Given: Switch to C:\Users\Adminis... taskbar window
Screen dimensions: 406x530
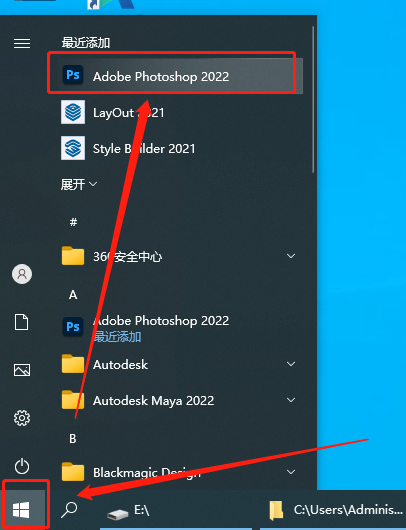Looking at the screenshot, I should coord(333,510).
